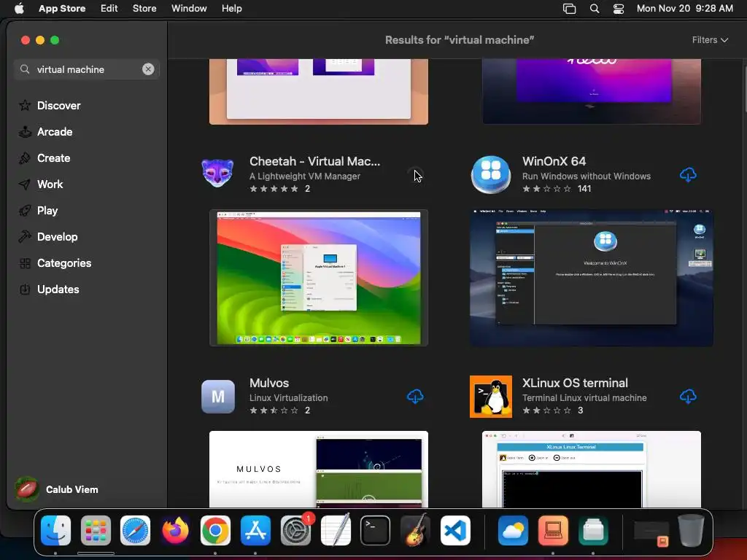Launch Google Chrome from the Dock
The image size is (747, 560).
pyautogui.click(x=215, y=530)
